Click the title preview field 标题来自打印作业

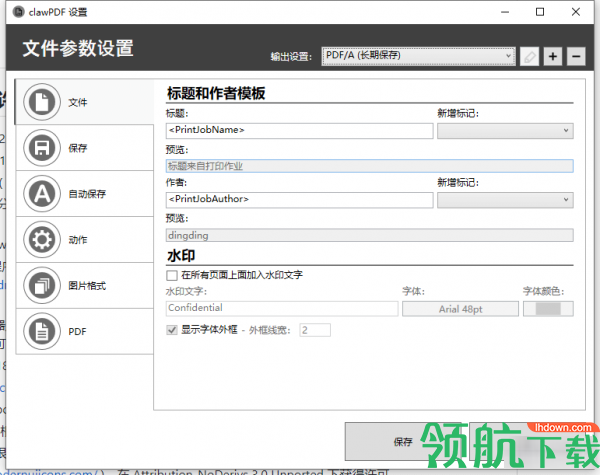(x=370, y=166)
